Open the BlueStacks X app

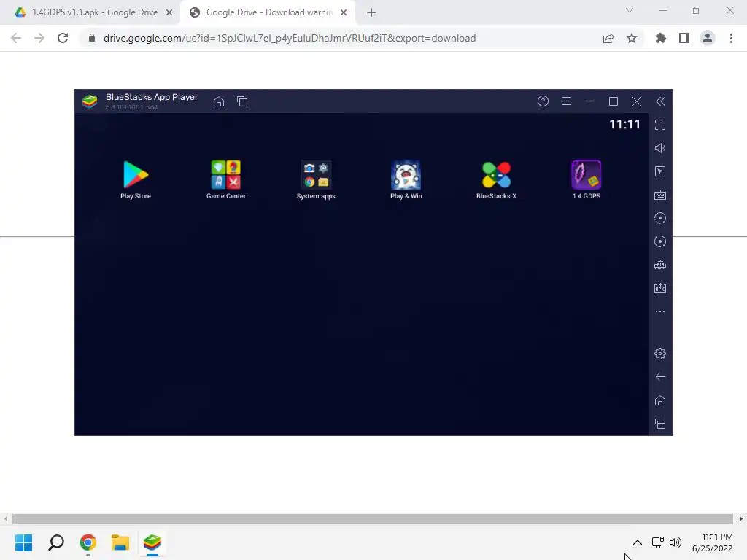coord(496,179)
